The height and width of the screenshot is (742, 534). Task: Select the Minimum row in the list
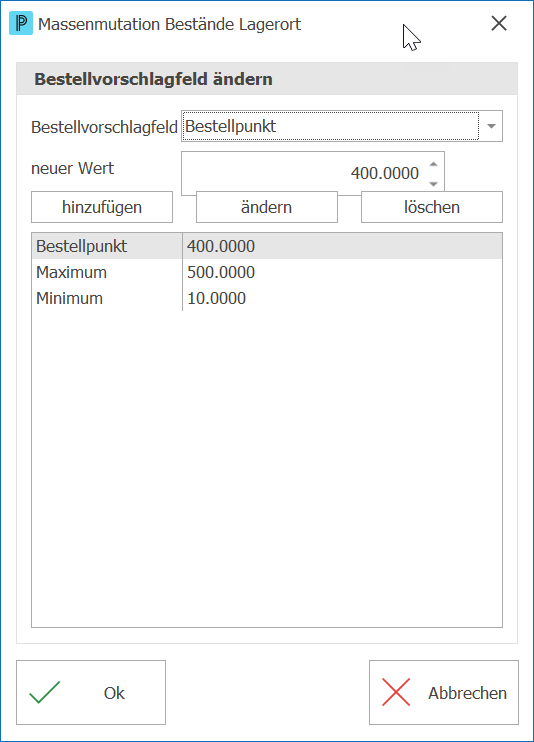click(267, 298)
